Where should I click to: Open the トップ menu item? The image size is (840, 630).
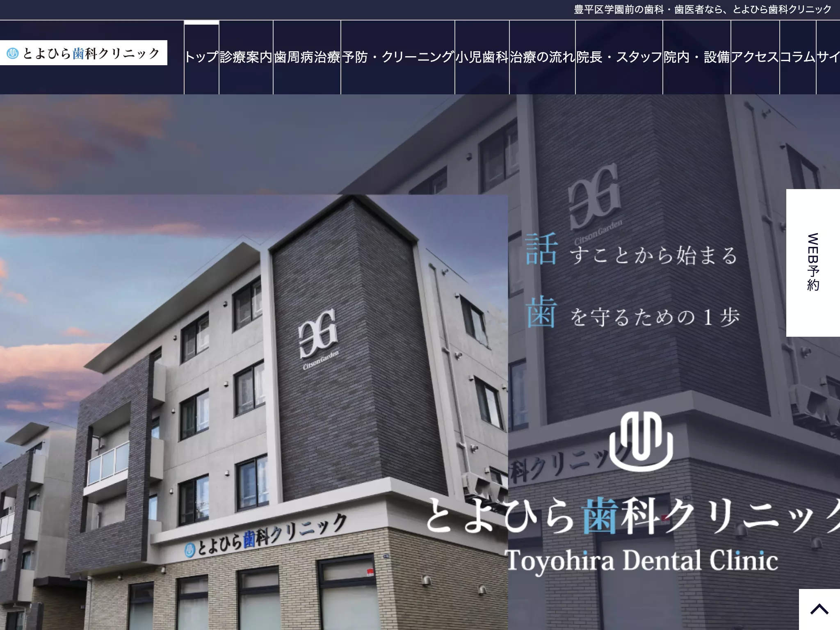coord(201,57)
